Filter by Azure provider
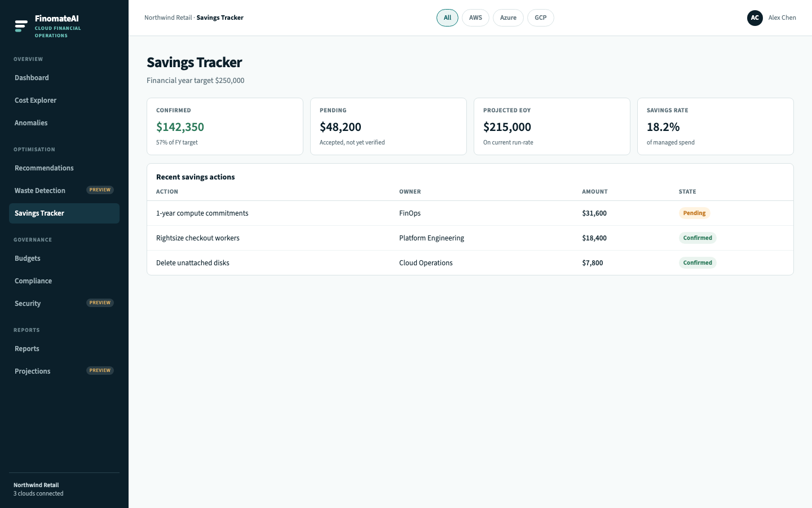Viewport: 812px width, 508px height. pos(508,18)
